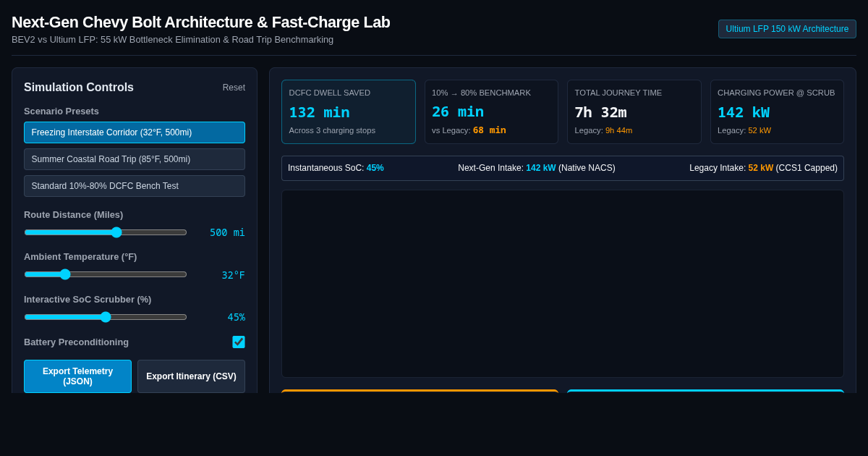Click the 7h 32m journey time value
Image resolution: width=868 pixels, height=456 pixels.
(600, 112)
